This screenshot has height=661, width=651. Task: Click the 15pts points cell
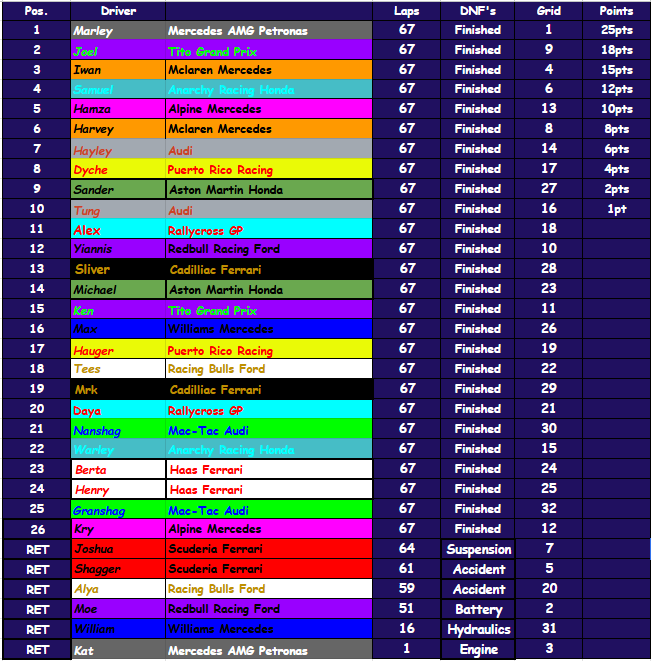(x=616, y=70)
